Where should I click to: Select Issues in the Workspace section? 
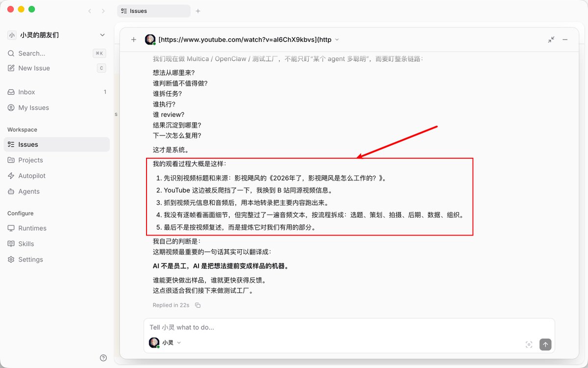coord(56,144)
